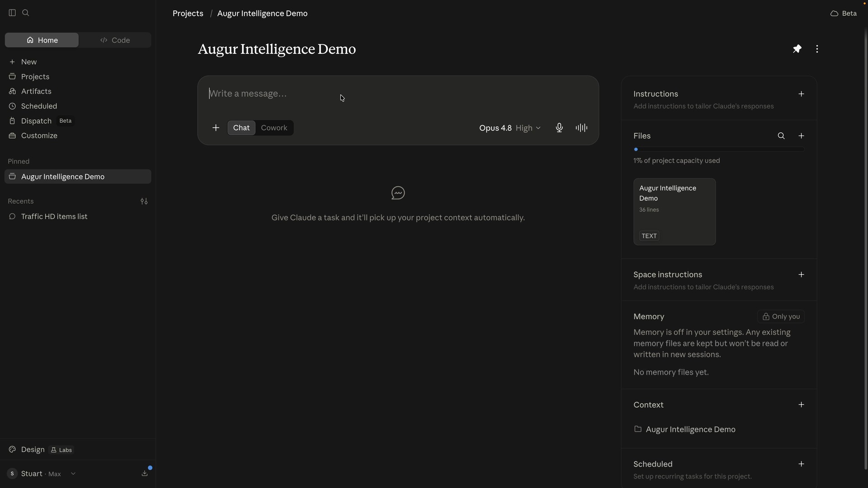Image resolution: width=868 pixels, height=488 pixels.
Task: Go to Projects breadcrumb
Action: pyautogui.click(x=188, y=14)
